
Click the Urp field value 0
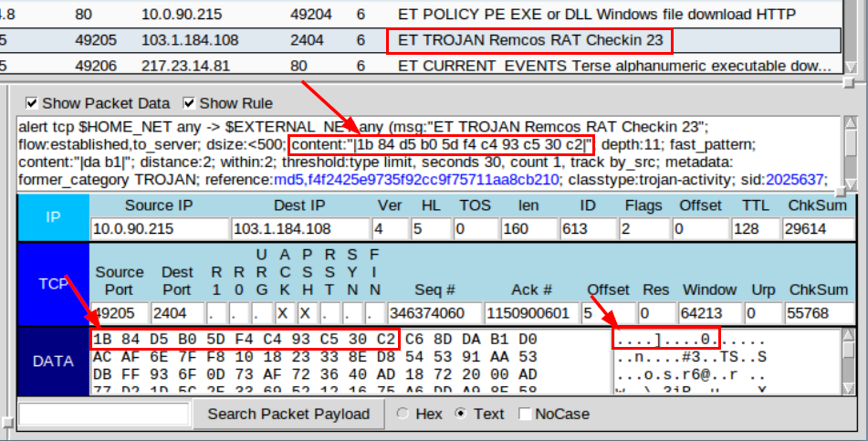tap(762, 313)
